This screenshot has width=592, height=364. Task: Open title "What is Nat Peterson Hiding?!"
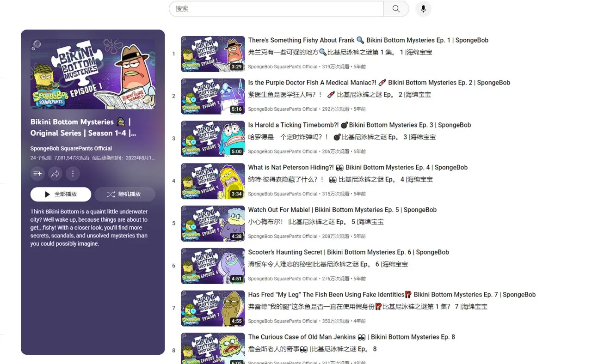(358, 168)
